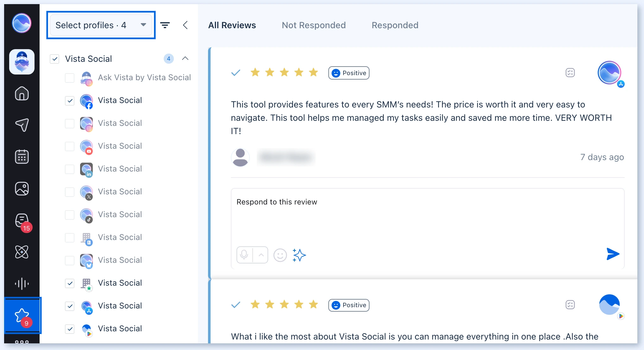Click the Vista Social group label

pos(88,59)
